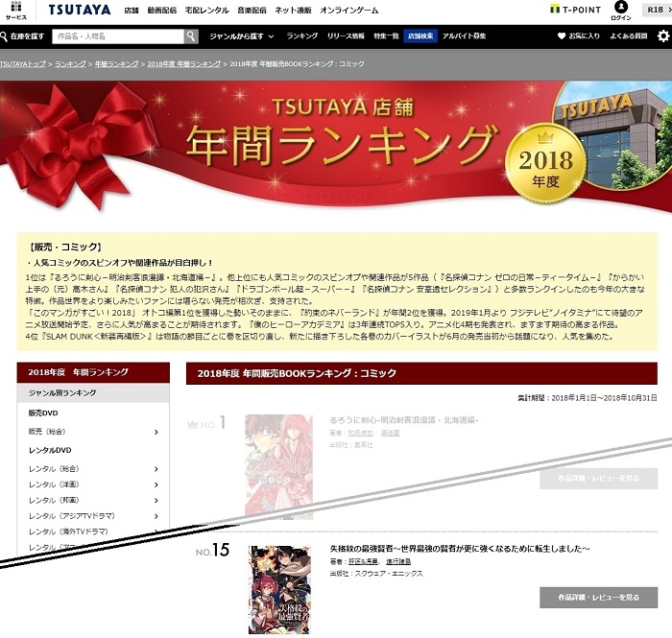This screenshot has height=638, width=672.
Task: Expand the ジャンルから探す dropdown
Action: click(242, 36)
